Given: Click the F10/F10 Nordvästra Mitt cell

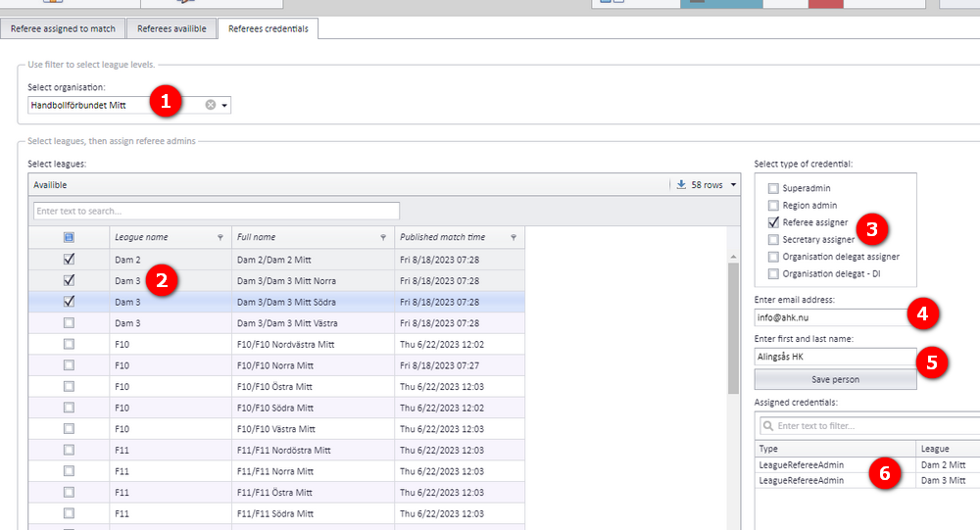Looking at the screenshot, I should (x=314, y=345).
